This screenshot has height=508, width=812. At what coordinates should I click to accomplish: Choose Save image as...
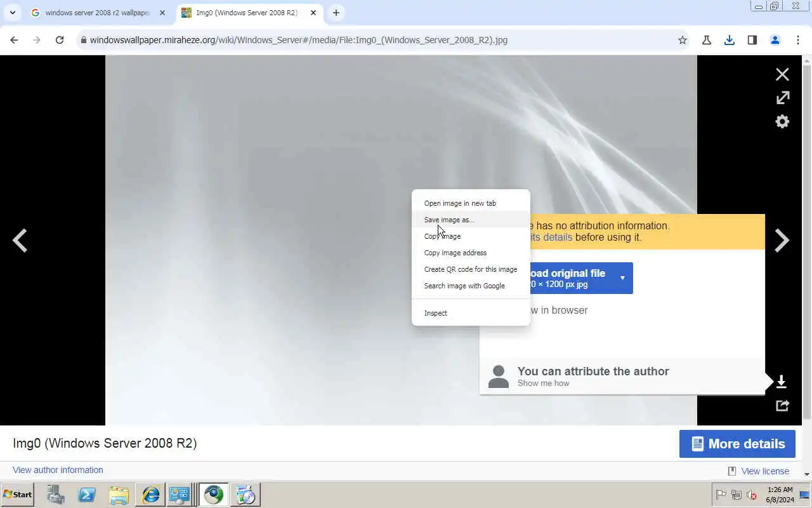click(471, 220)
